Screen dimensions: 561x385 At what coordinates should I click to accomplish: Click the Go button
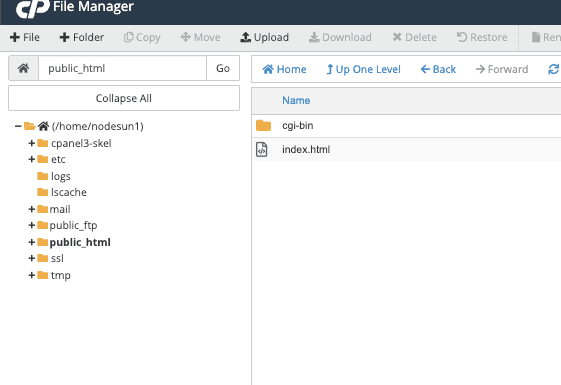point(223,68)
